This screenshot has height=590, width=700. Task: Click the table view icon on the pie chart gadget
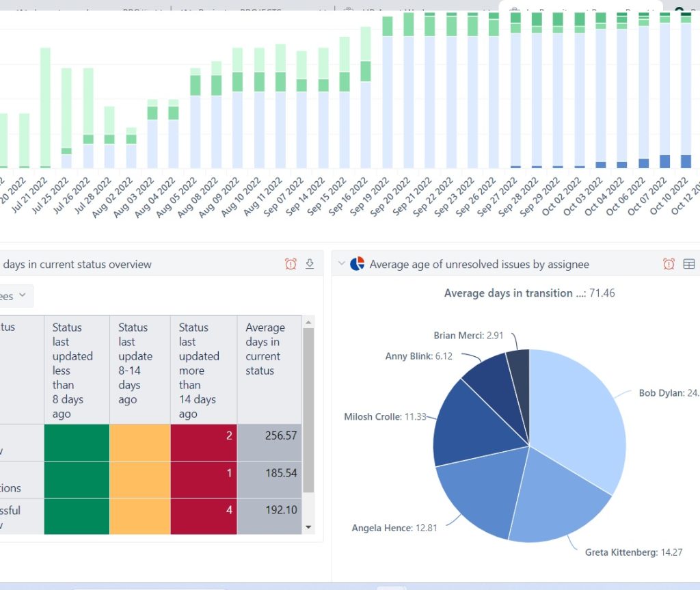click(x=689, y=263)
